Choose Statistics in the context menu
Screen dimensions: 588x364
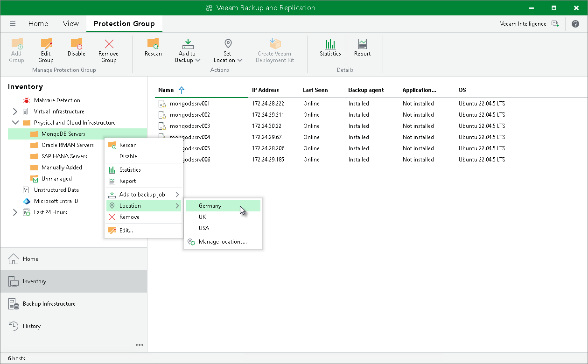coord(144,170)
